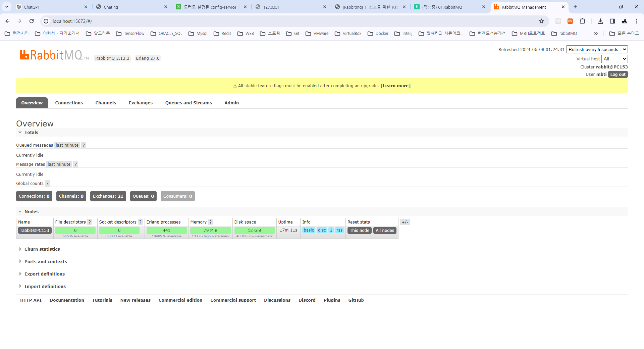Switch to the Channels tab
The image size is (644, 349).
pos(106,103)
